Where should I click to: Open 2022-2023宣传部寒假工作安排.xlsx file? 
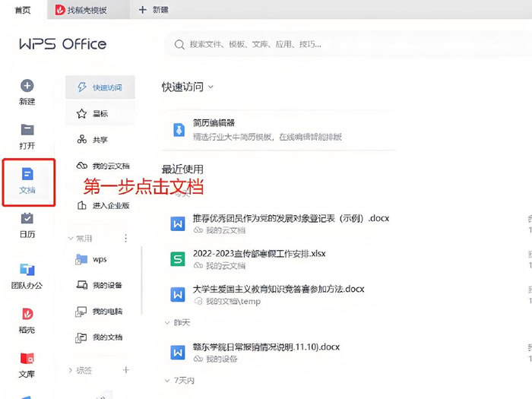(259, 253)
